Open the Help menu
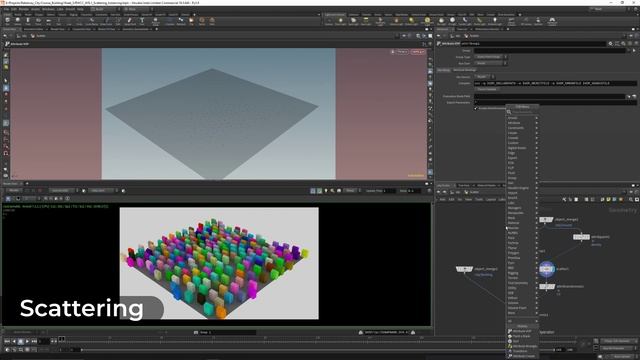 80,9
